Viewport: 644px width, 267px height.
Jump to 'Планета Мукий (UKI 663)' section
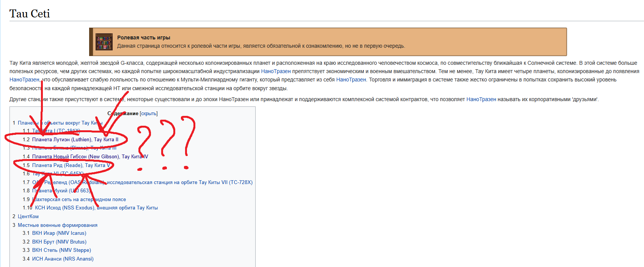[x=61, y=191]
